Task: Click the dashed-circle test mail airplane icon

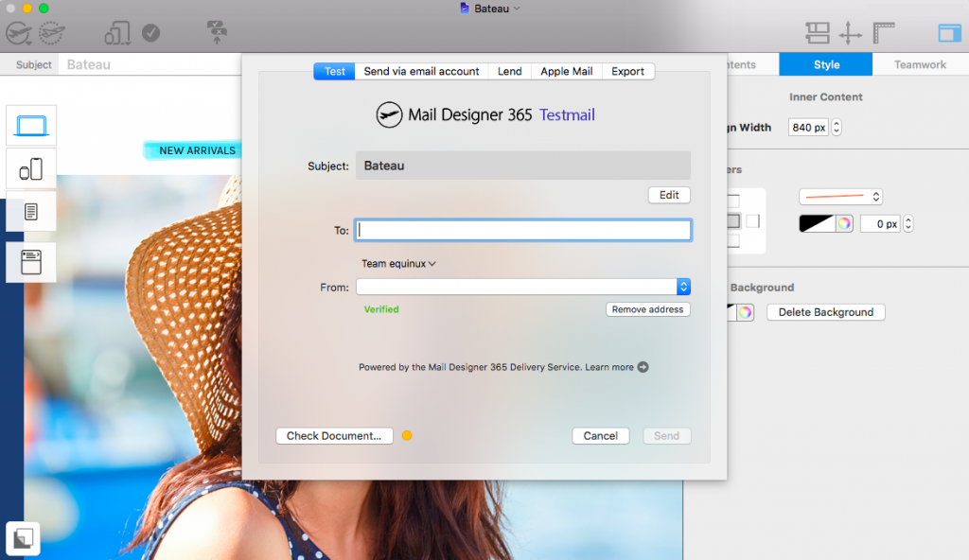Action: pos(51,33)
